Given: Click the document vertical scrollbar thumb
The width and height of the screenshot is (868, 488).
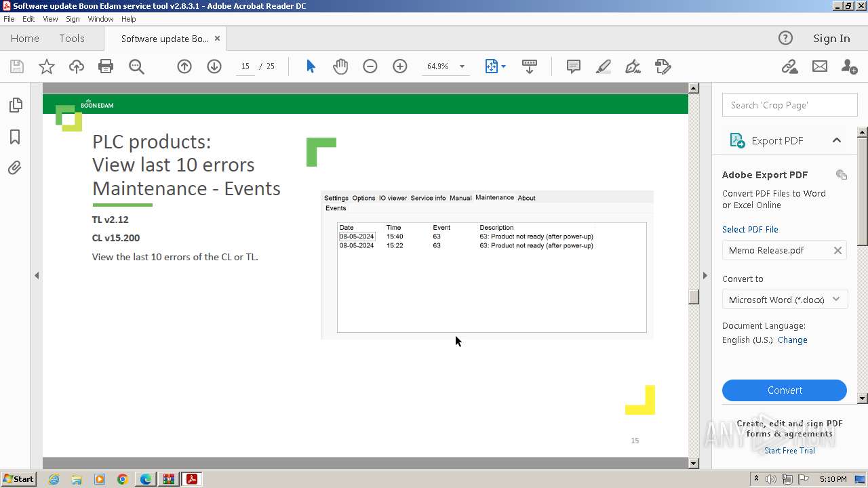Looking at the screenshot, I should coord(693,297).
